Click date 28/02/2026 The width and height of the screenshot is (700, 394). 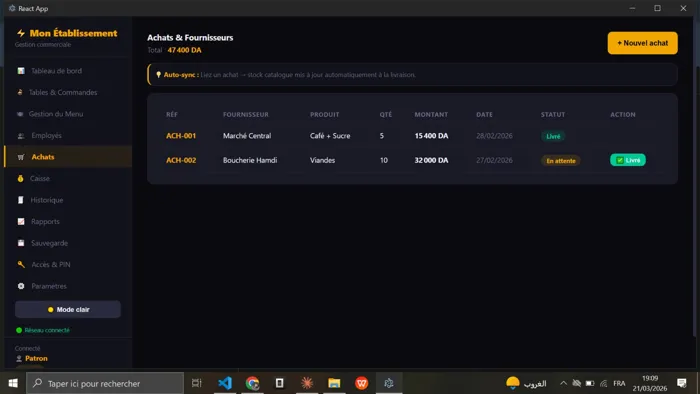coord(494,136)
